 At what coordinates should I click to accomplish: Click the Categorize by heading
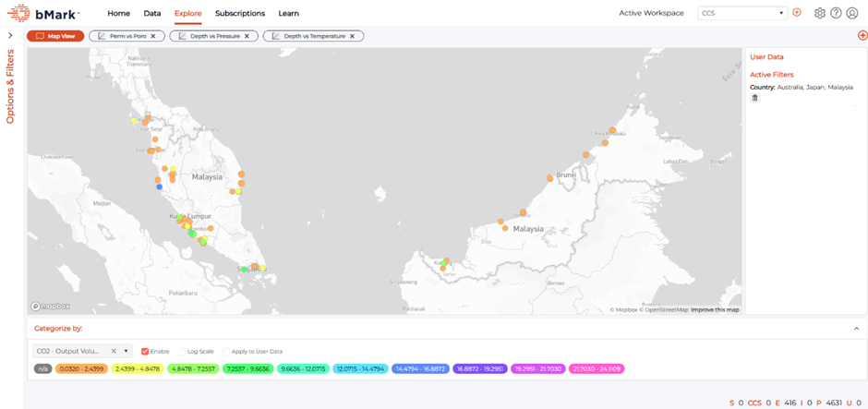(x=58, y=329)
